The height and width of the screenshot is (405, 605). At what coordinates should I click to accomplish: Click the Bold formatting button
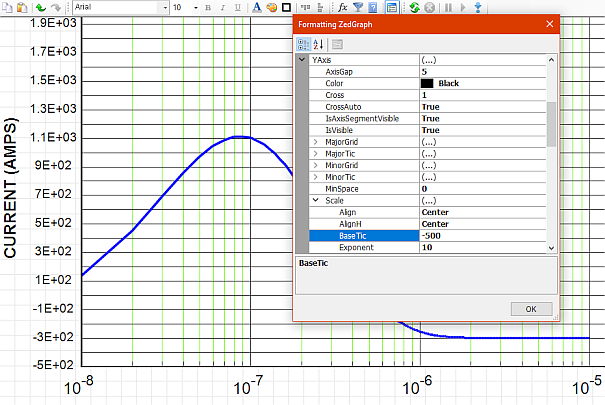pos(208,7)
